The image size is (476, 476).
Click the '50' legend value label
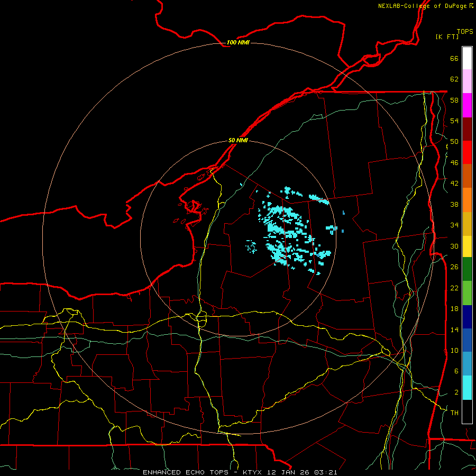454,141
